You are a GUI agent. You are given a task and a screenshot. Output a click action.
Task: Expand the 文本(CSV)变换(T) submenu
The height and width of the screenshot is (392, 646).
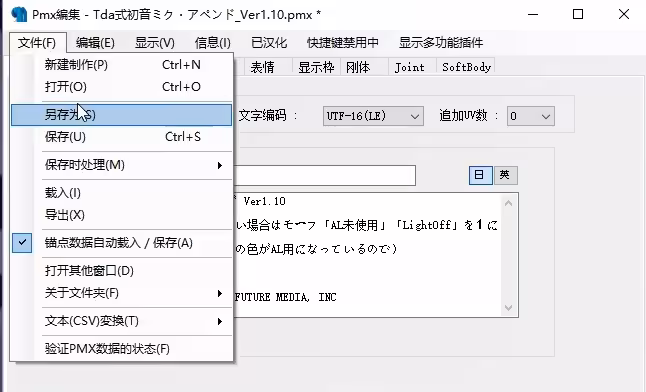point(122,321)
